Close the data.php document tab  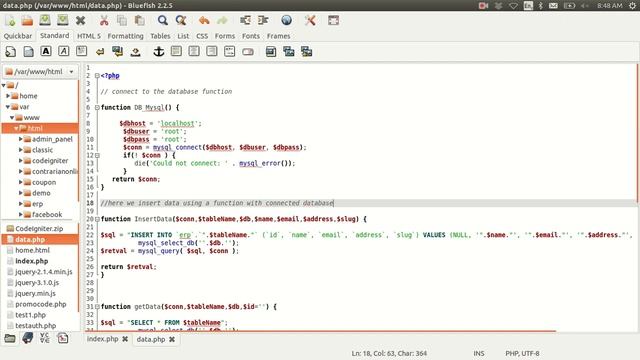172,339
